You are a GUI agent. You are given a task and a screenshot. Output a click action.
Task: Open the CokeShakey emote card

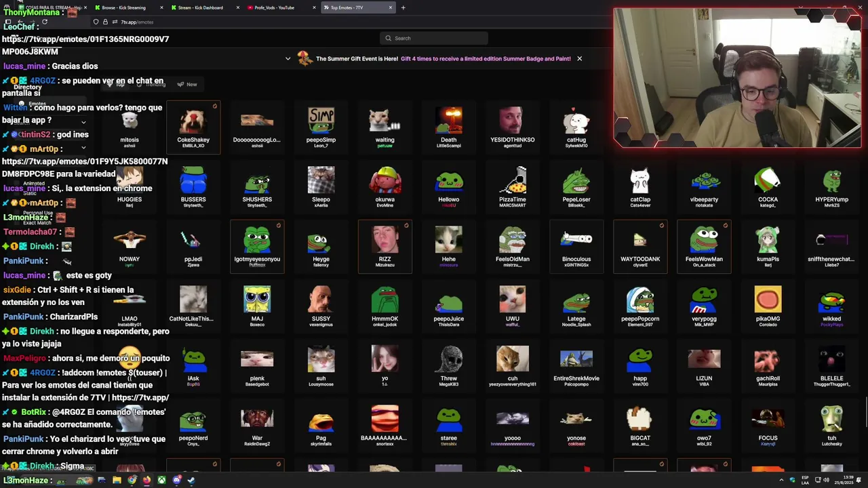point(193,127)
